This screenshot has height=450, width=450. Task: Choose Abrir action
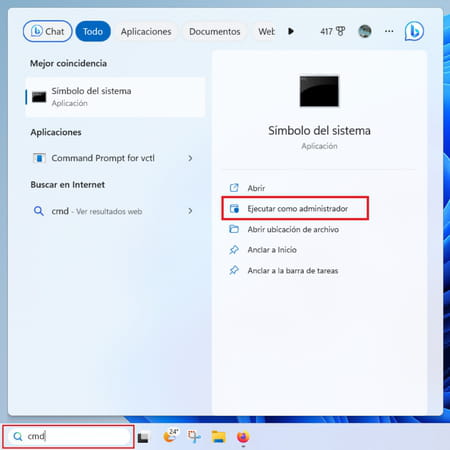click(256, 188)
